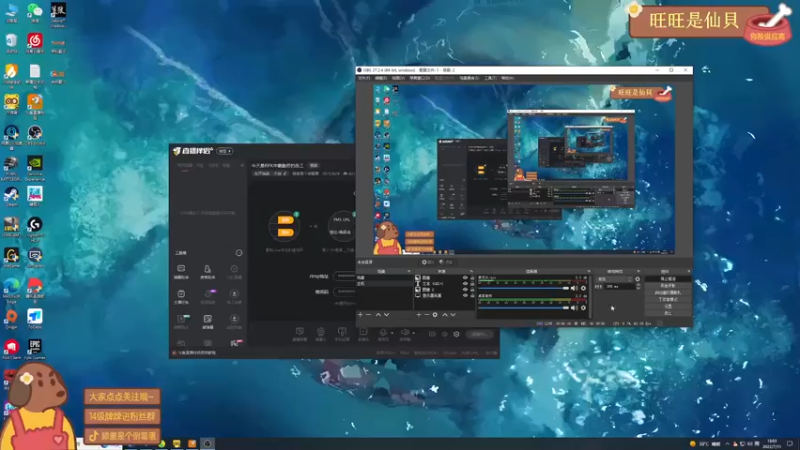Open 设置 button in OBS controls

click(x=668, y=306)
